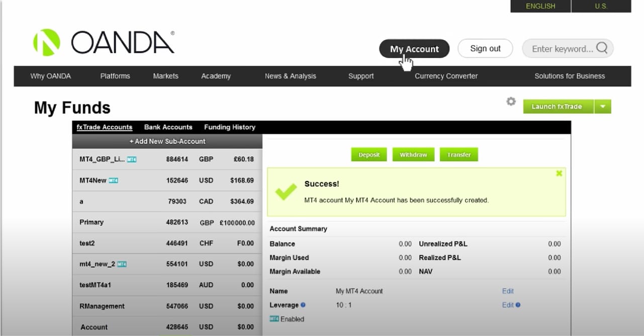Click the search magnifier icon
The width and height of the screenshot is (644, 336).
click(x=602, y=48)
